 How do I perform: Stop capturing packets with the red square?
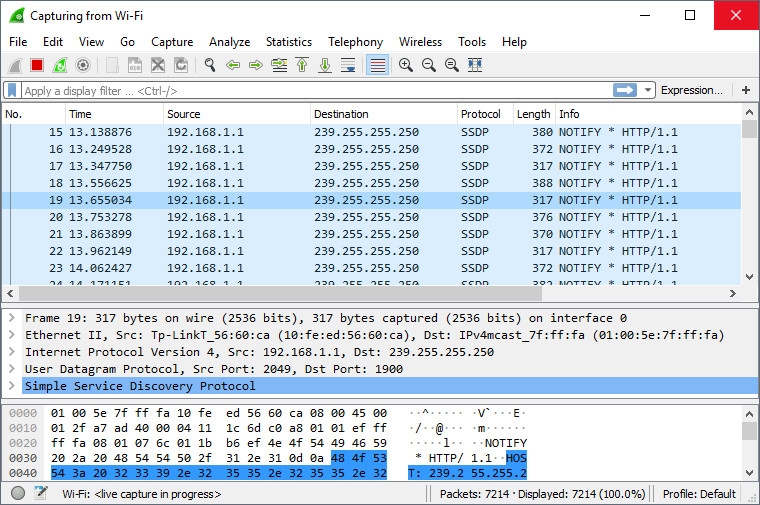[x=37, y=65]
